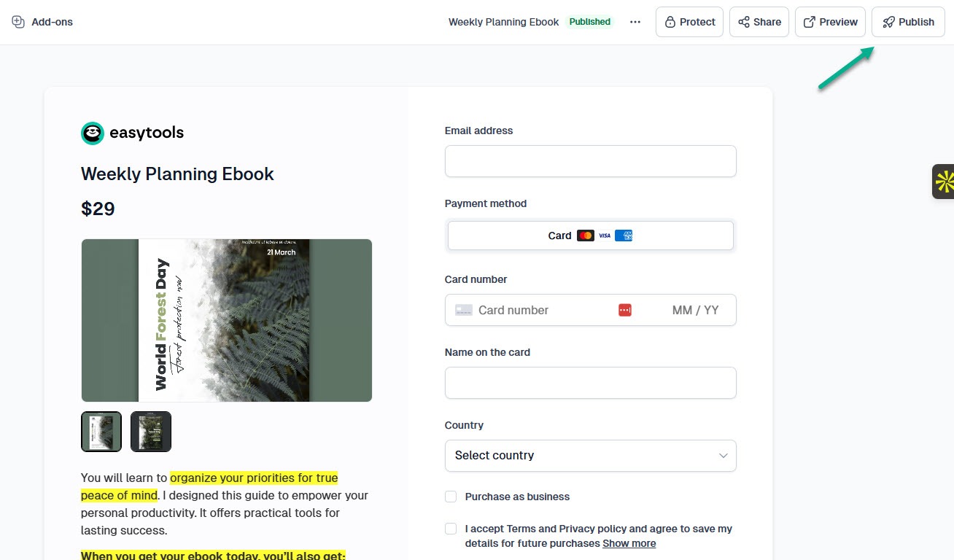Click the Preview button
Screen dimensions: 954x560
[x=830, y=22]
